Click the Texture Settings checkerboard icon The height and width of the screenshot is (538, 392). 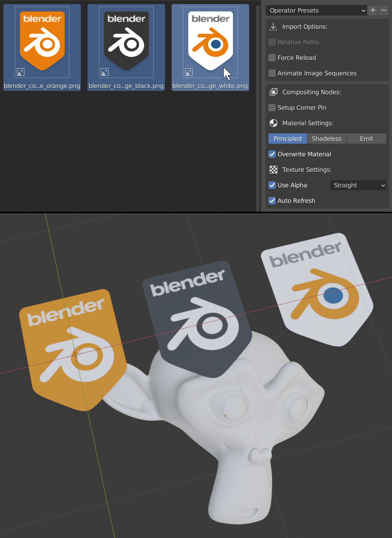coord(273,170)
